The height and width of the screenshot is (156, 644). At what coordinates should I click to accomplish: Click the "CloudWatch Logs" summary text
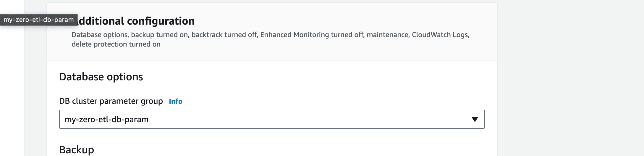click(440, 35)
